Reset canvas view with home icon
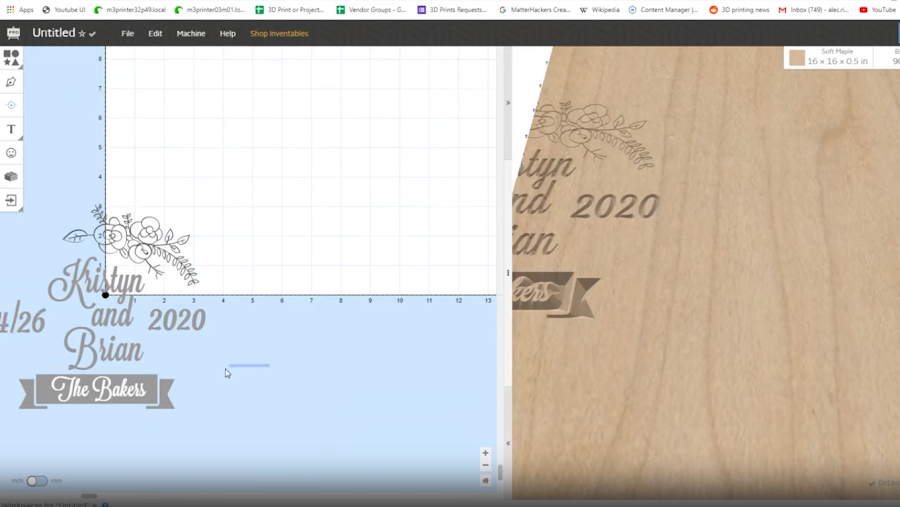This screenshot has height=507, width=900. [x=485, y=481]
